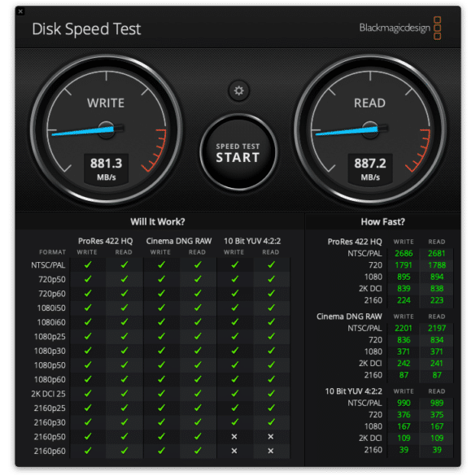Click the READ gauge needle dial

pyautogui.click(x=370, y=130)
